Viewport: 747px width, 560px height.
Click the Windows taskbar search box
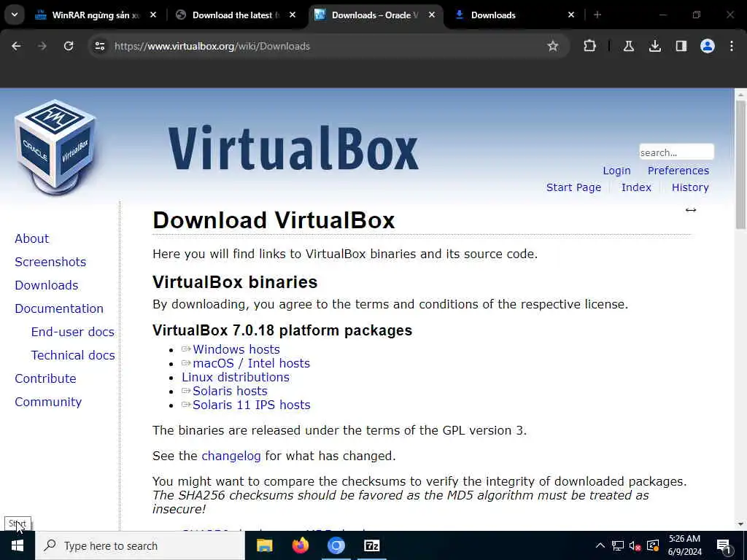click(139, 545)
